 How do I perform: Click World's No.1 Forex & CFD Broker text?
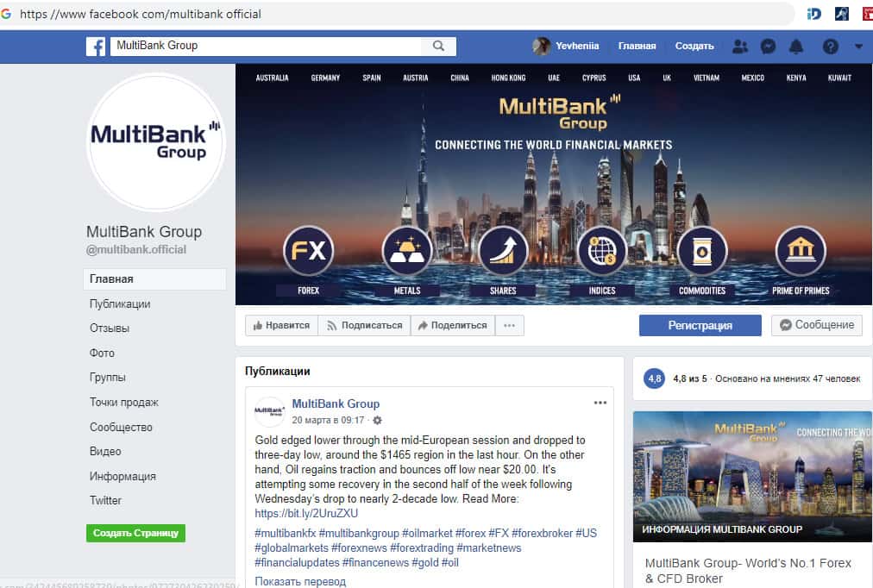pyautogui.click(x=748, y=571)
